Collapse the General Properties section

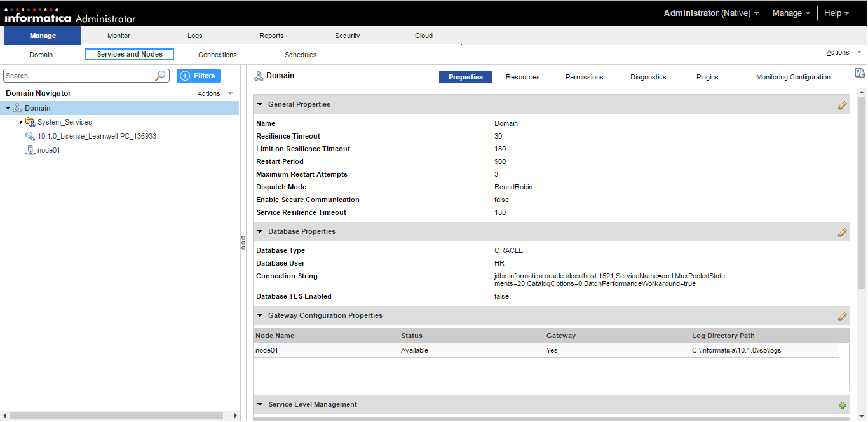[259, 104]
